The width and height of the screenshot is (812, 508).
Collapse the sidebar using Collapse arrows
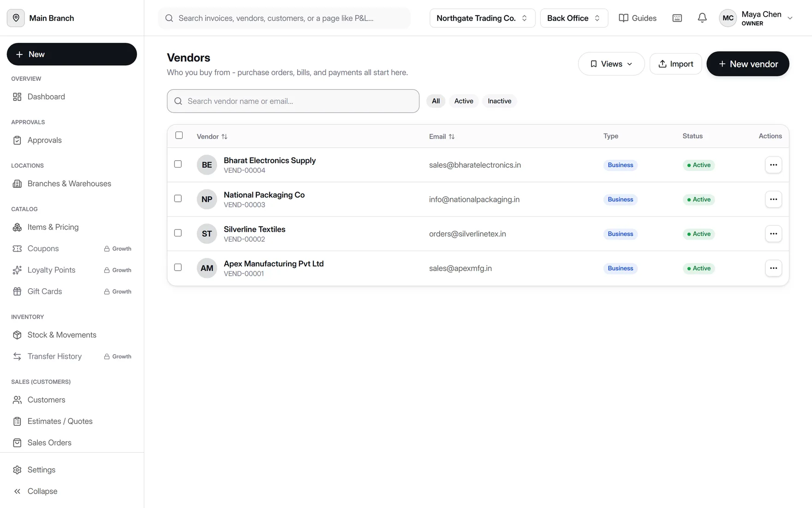tap(17, 491)
